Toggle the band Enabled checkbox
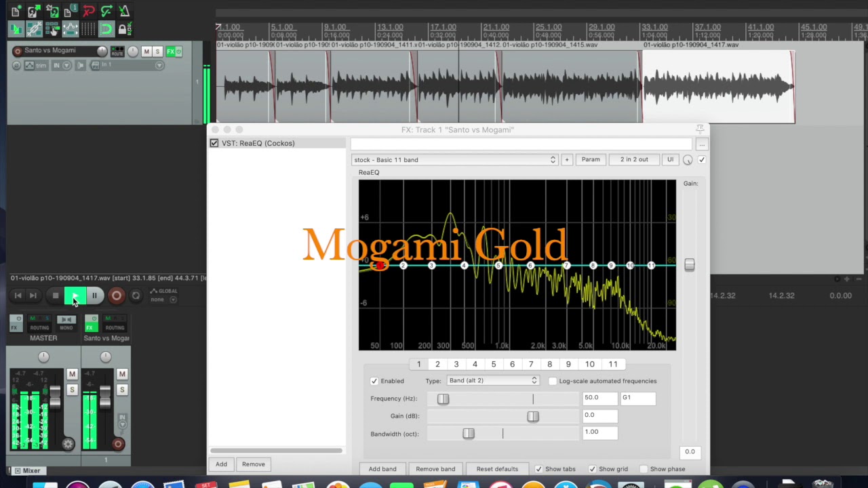This screenshot has height=488, width=868. click(374, 381)
